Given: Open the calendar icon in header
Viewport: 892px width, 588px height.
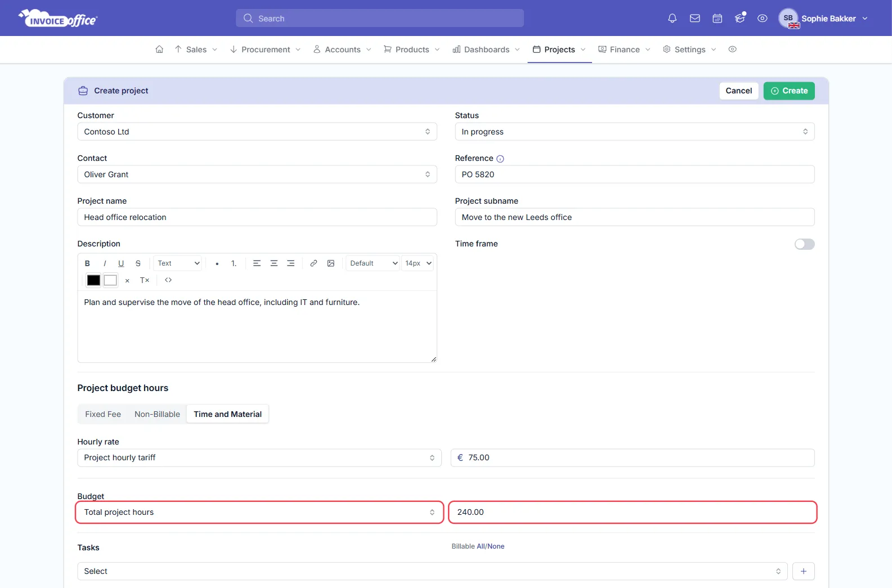Looking at the screenshot, I should click(718, 19).
